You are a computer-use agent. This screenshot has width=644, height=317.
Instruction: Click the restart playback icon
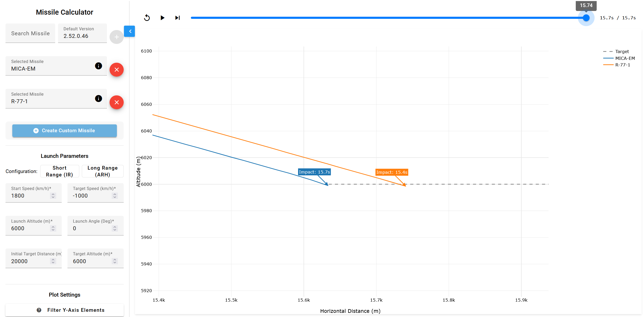tap(147, 18)
